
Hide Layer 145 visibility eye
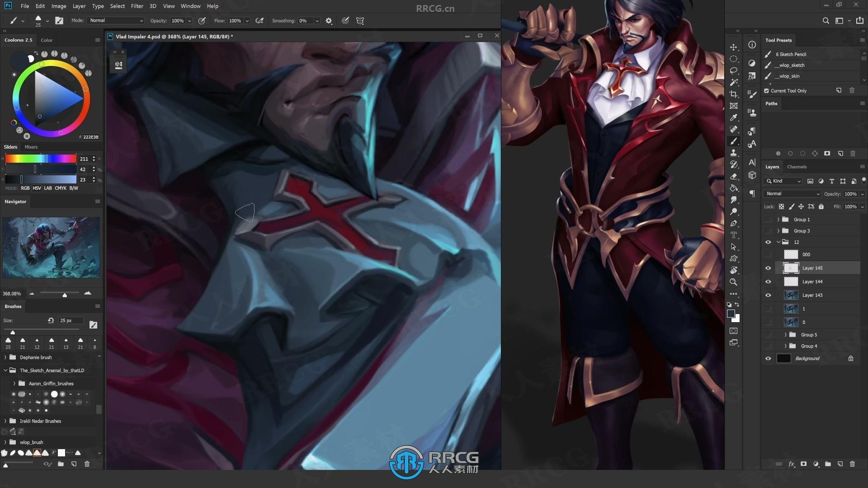768,268
